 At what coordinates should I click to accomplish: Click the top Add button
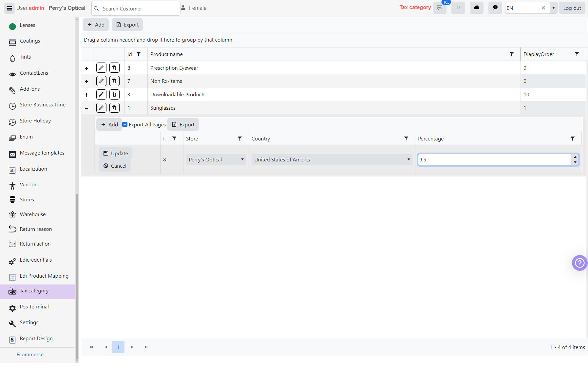tap(96, 25)
